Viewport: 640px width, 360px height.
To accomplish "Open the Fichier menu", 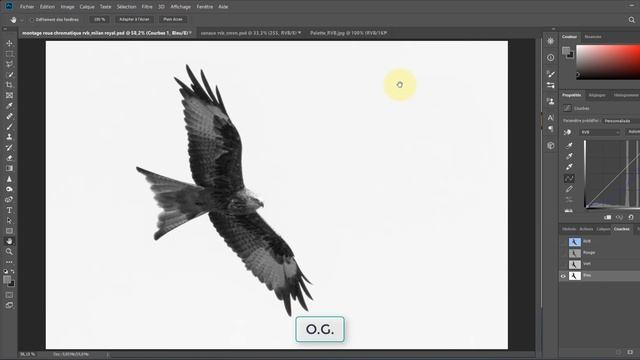I will pyautogui.click(x=27, y=7).
